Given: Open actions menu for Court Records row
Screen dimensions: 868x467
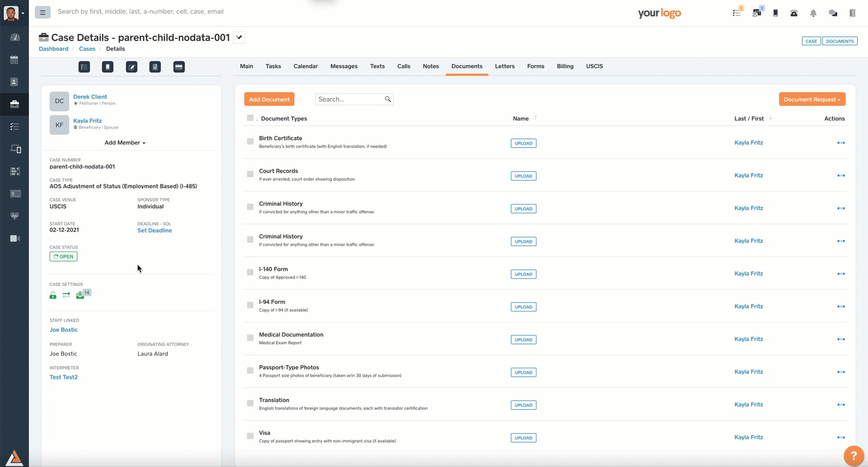Looking at the screenshot, I should [x=841, y=176].
